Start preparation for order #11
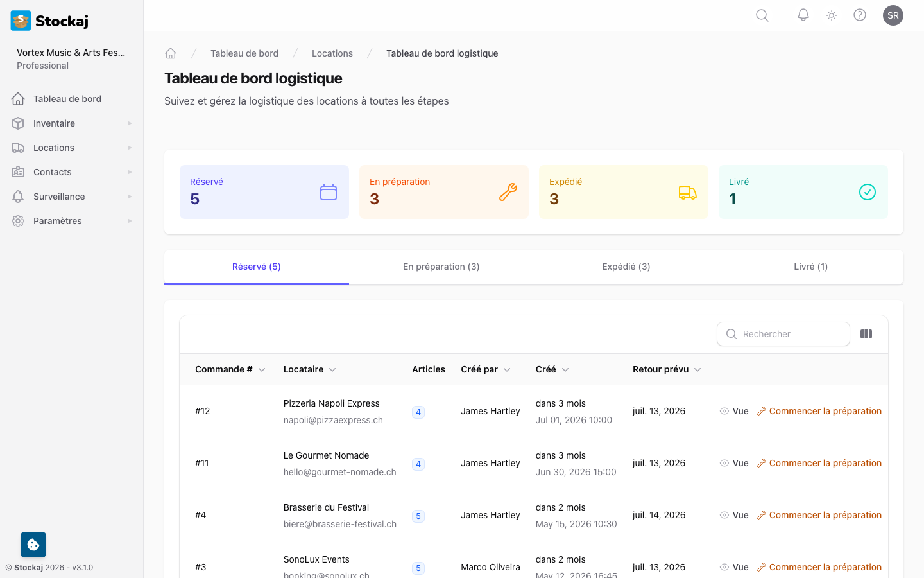Image resolution: width=924 pixels, height=578 pixels. click(819, 463)
